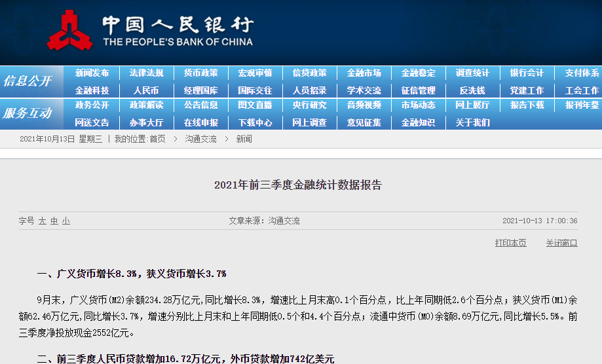
Task: Select 音频视频 navigation item
Action: click(x=364, y=105)
